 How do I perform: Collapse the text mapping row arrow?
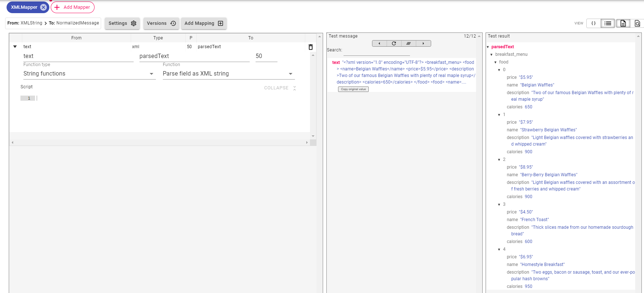click(15, 47)
